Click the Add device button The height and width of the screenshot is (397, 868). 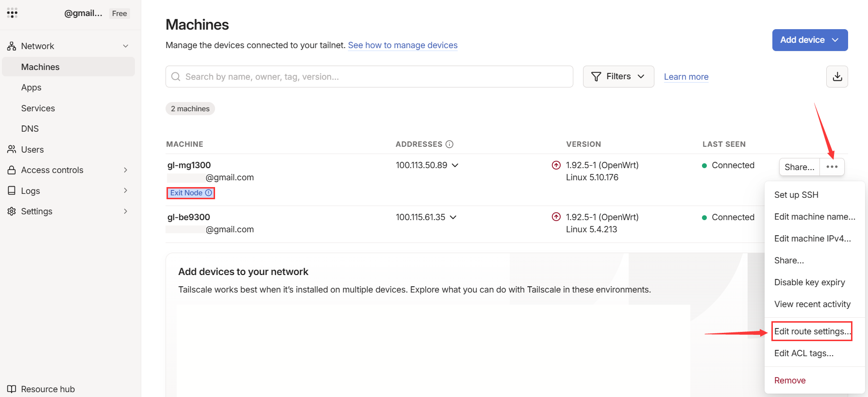[x=810, y=40]
